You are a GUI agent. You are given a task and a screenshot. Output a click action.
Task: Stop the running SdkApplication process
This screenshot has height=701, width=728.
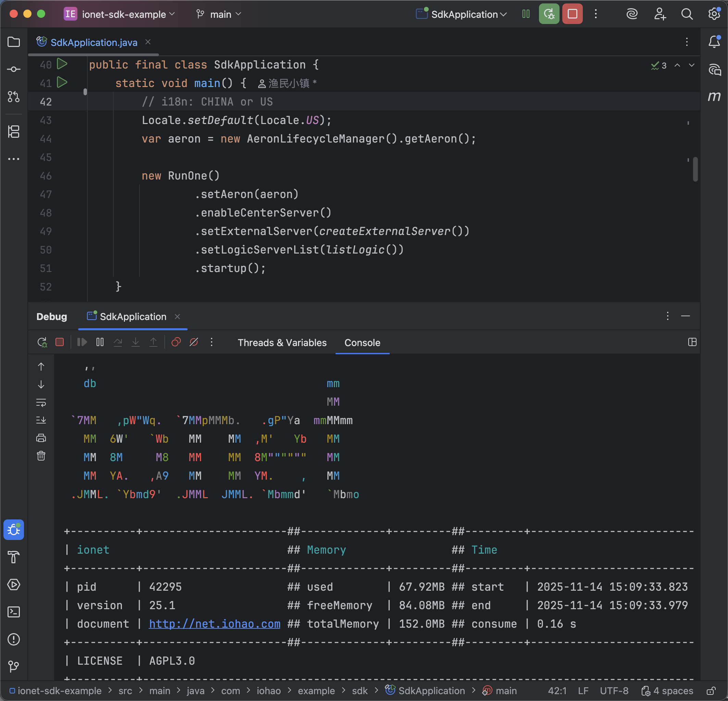(572, 14)
